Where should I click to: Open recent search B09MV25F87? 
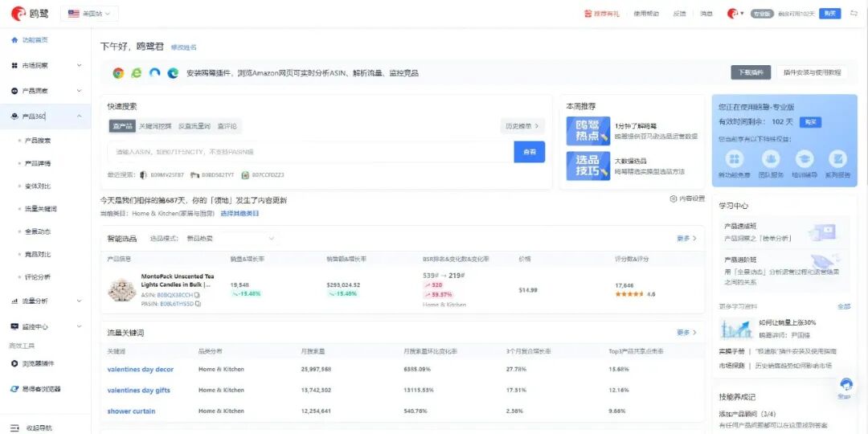[162, 175]
